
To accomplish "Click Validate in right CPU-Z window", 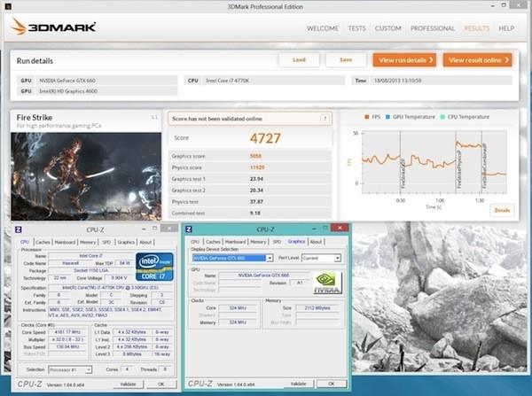I will click(298, 384).
